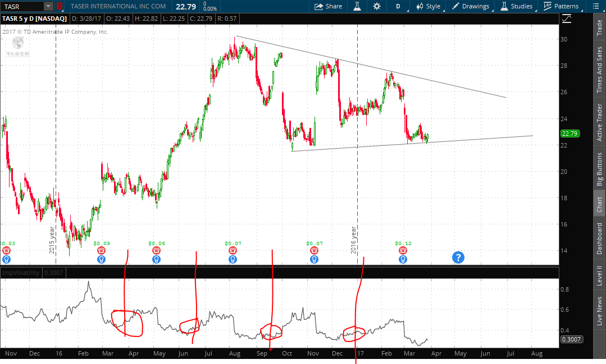Click the H: 22.82 high value
Viewport: 606px width, 364px height.
(145, 19)
